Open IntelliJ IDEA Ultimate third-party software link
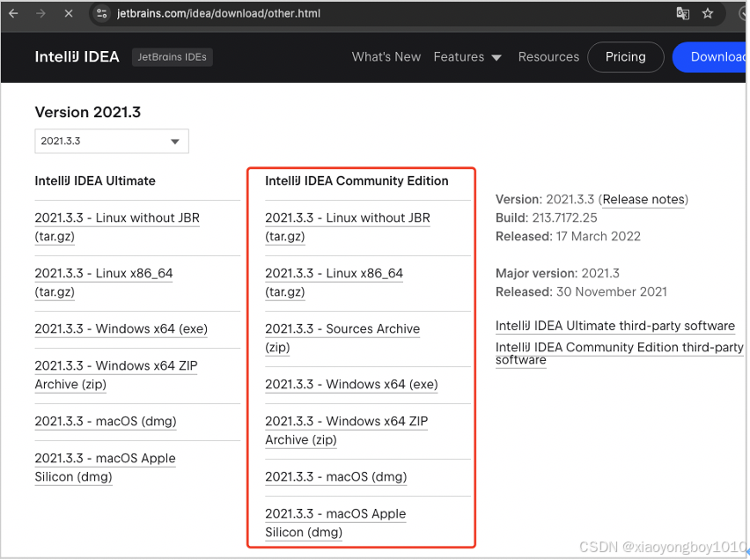 pyautogui.click(x=615, y=326)
